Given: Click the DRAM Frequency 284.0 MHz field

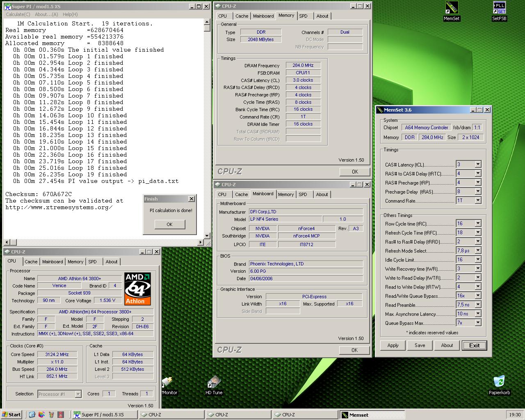Looking at the screenshot, I should click(x=303, y=65).
